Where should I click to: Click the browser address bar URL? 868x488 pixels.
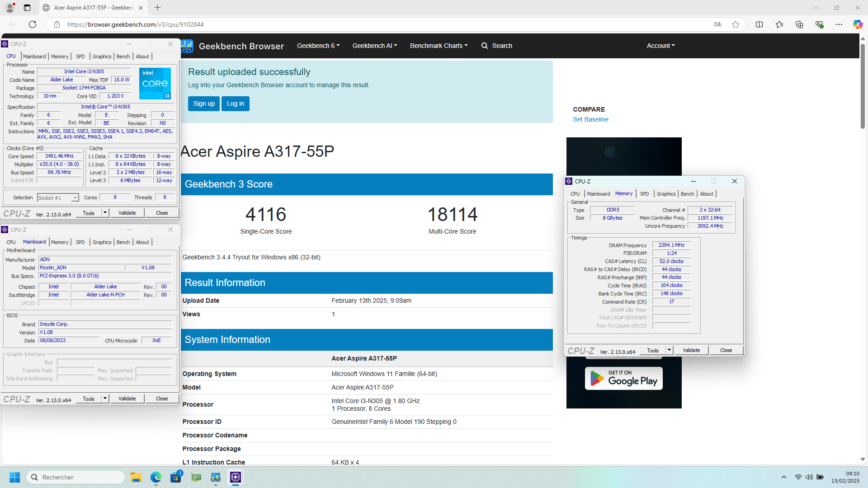(x=136, y=24)
